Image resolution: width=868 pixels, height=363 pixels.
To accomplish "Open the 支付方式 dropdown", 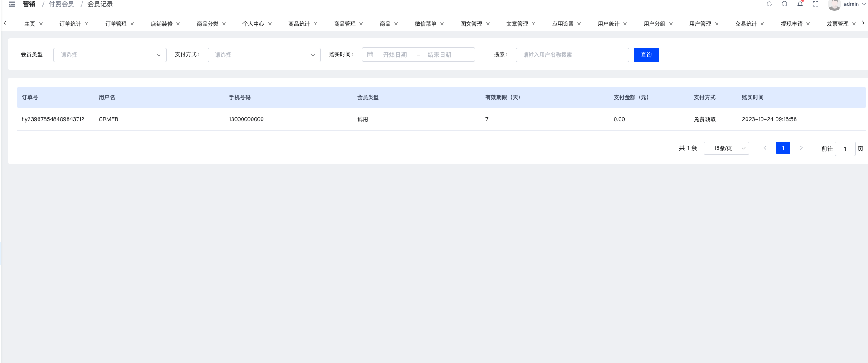I will coord(264,55).
